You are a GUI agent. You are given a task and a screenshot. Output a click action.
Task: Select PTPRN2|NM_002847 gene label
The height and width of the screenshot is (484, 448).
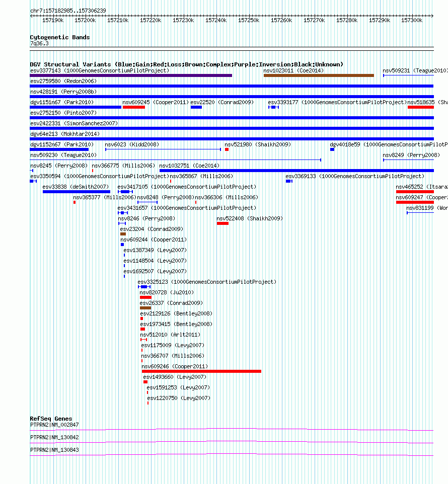point(54,425)
